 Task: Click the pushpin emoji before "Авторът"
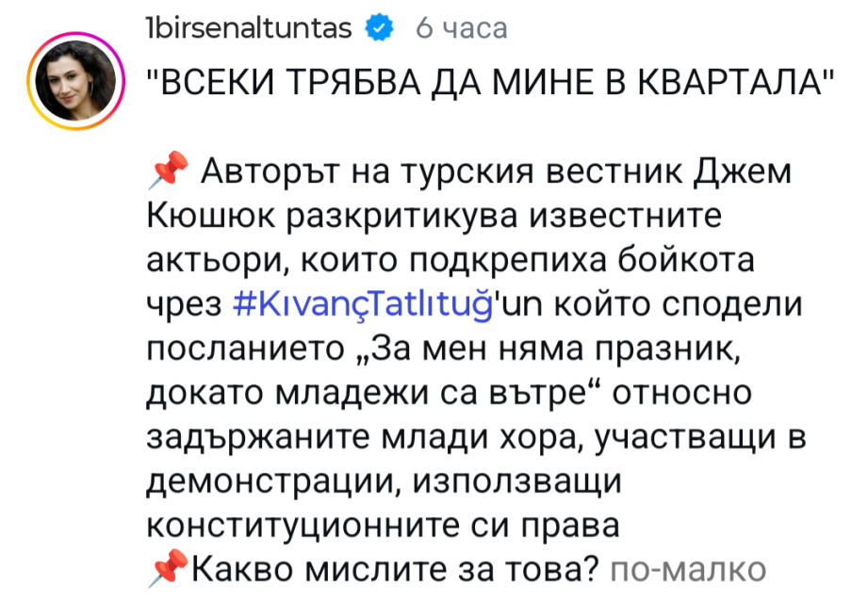[x=169, y=170]
